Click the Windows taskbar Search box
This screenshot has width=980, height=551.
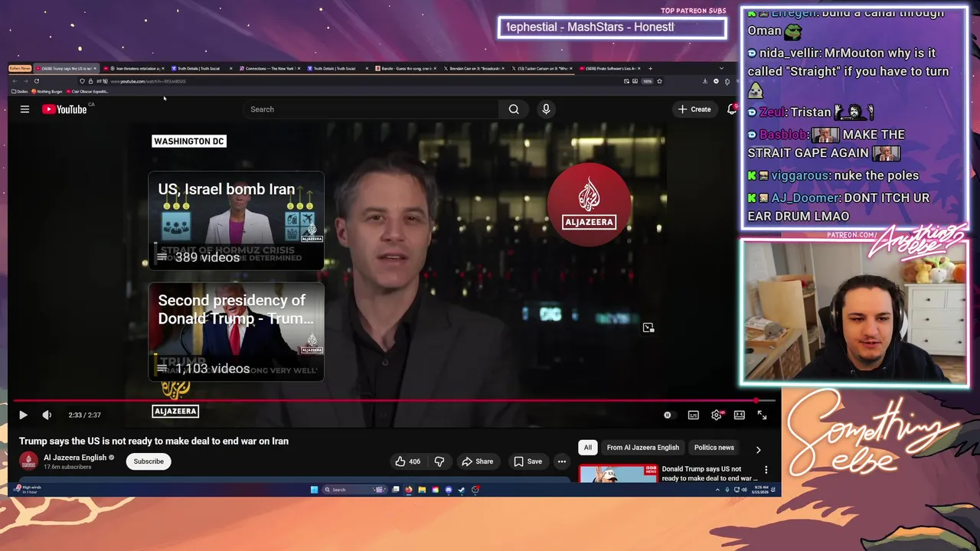click(x=354, y=490)
